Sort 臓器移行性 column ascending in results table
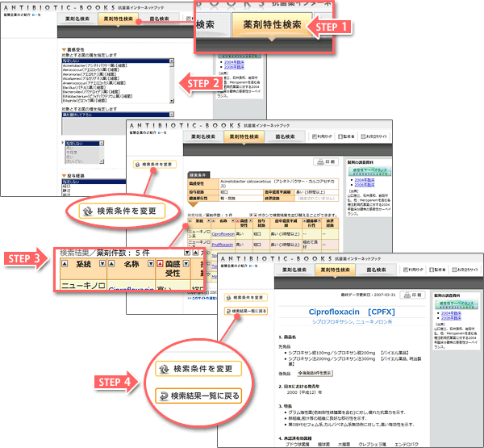This screenshot has height=448, width=484. [x=304, y=220]
